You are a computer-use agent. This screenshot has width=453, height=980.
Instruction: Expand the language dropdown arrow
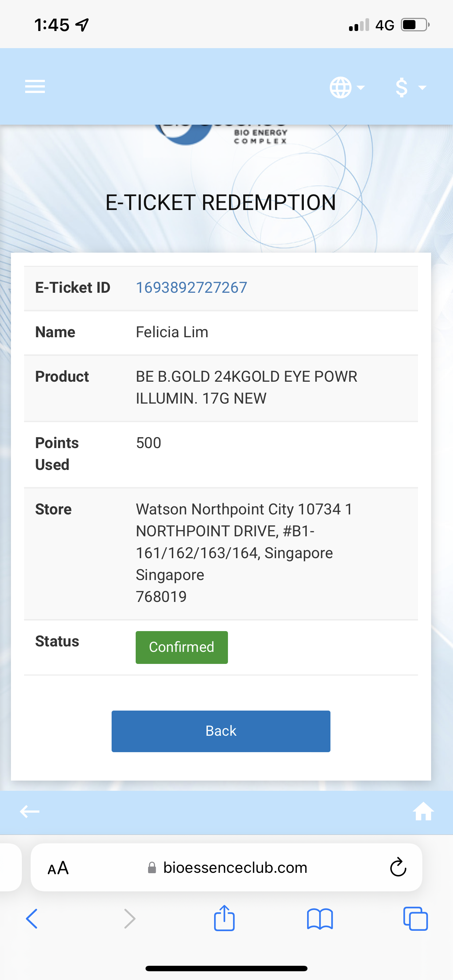coord(360,87)
